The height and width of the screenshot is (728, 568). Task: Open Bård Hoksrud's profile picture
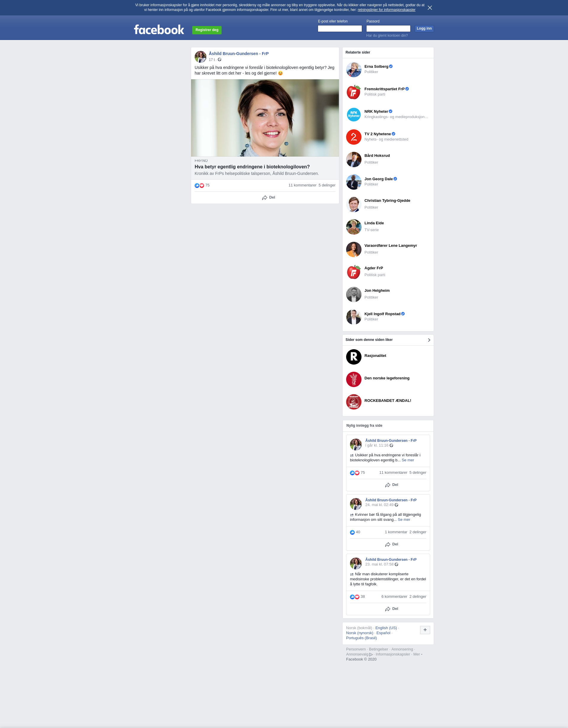pyautogui.click(x=354, y=159)
